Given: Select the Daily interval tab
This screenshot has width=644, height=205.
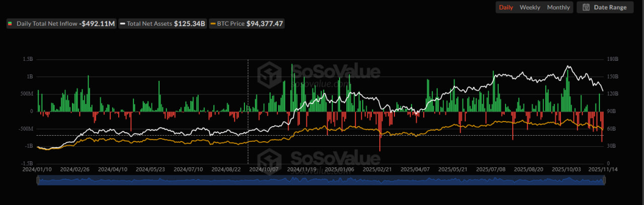Looking at the screenshot, I should tap(506, 8).
